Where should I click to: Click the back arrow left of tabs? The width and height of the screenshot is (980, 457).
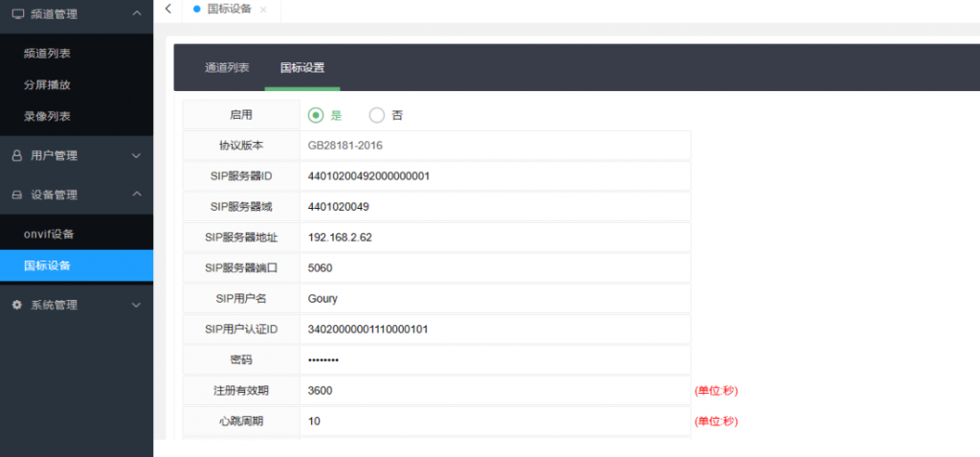[x=168, y=9]
